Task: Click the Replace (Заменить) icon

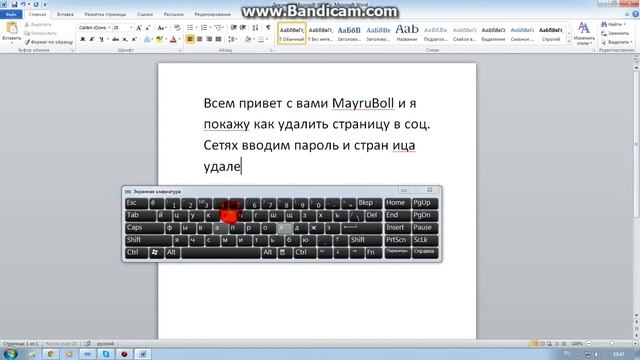Action: [604, 33]
